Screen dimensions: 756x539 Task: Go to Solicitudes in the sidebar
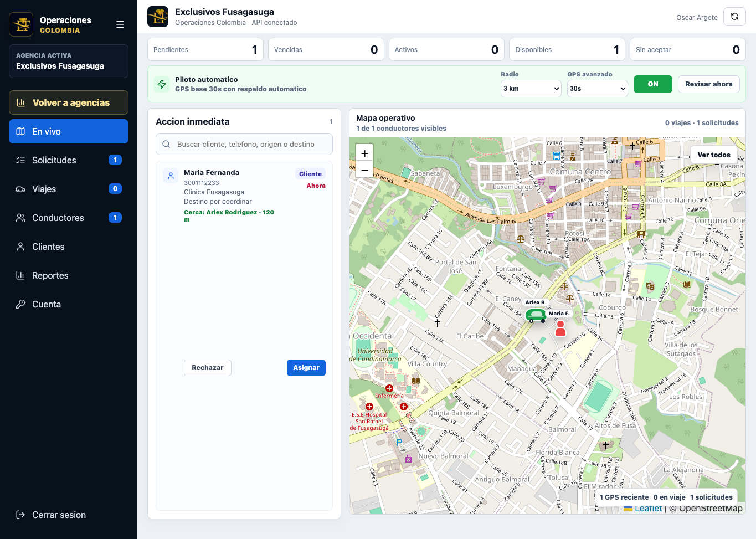(x=69, y=160)
